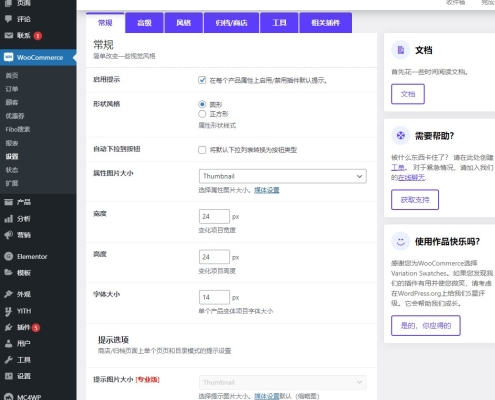Image resolution: width=495 pixels, height=400 pixels.
Task: Open the 设置 settings icon at sidebar bottom
Action: [x=8, y=376]
